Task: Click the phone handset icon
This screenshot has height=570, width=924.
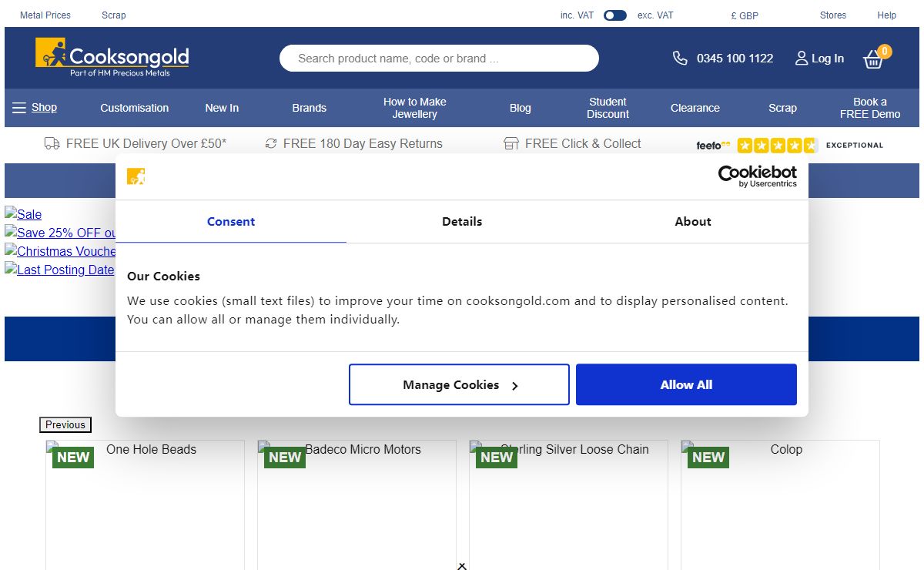Action: 680,59
